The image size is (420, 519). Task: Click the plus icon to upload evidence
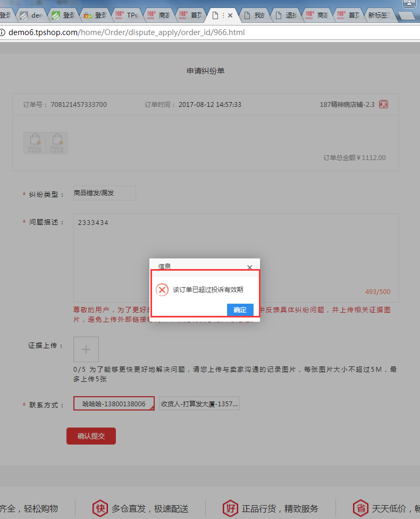(86, 349)
